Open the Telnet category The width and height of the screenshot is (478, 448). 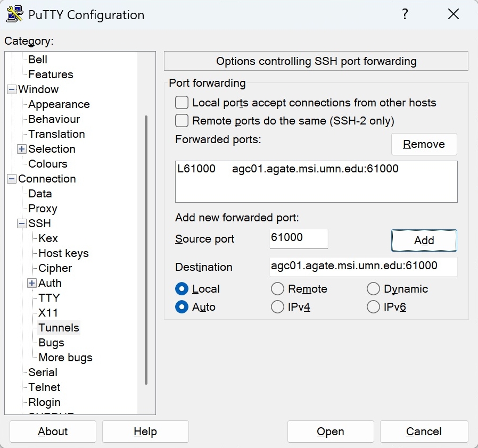[45, 387]
